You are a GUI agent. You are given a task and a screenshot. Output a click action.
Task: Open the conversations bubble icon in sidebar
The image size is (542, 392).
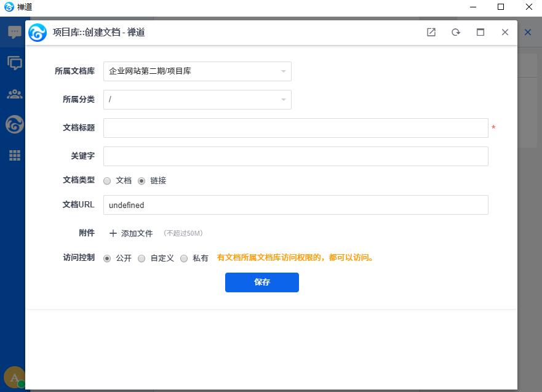click(x=14, y=63)
